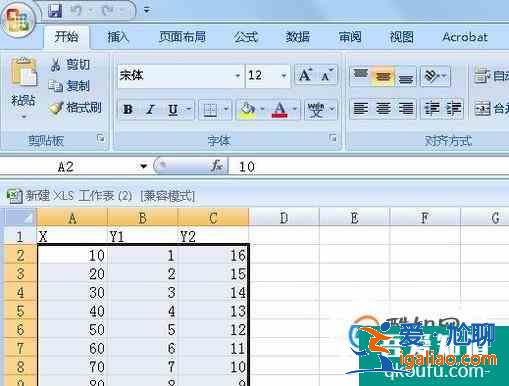This screenshot has height=386, width=509.
Task: Activate the 格式刷 format painter
Action: click(x=75, y=108)
